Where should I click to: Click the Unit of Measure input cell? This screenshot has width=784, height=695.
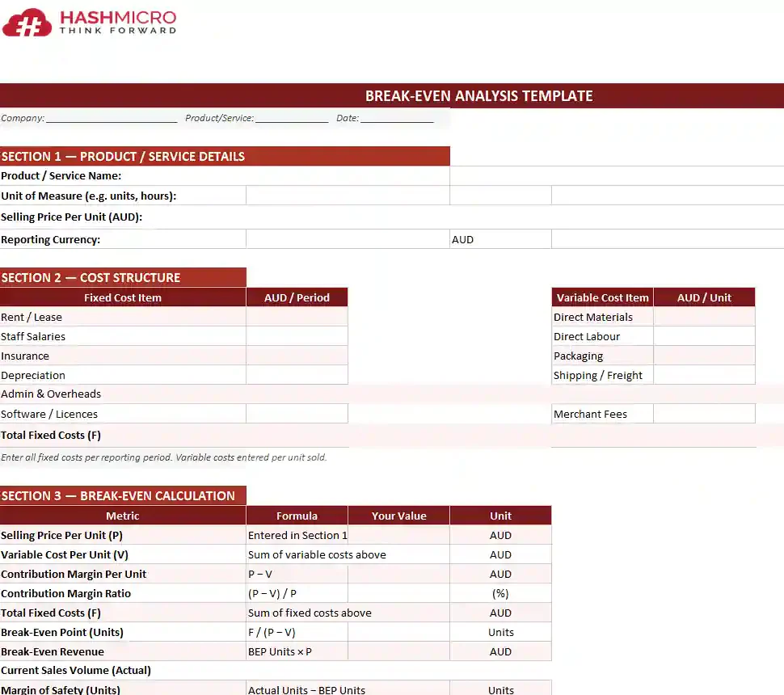pyautogui.click(x=348, y=196)
